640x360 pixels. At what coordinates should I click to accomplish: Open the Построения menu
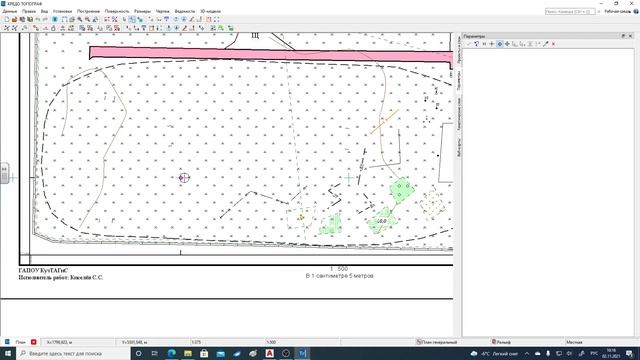(88, 11)
